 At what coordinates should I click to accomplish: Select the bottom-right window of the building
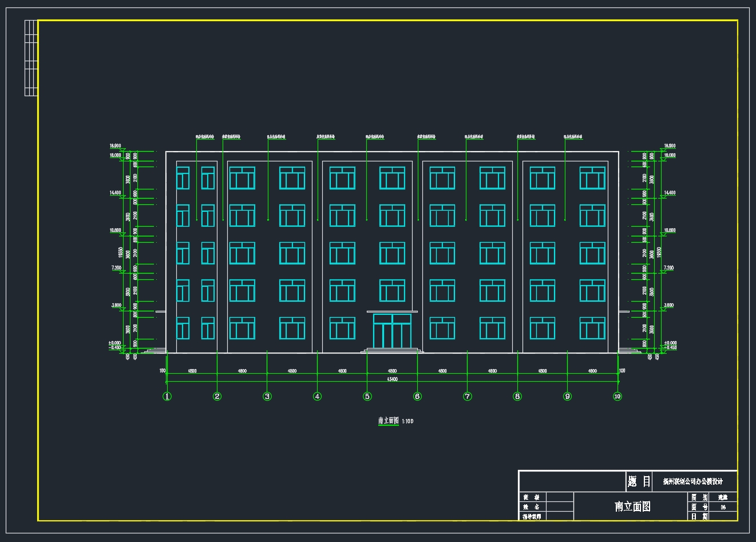tap(592, 329)
